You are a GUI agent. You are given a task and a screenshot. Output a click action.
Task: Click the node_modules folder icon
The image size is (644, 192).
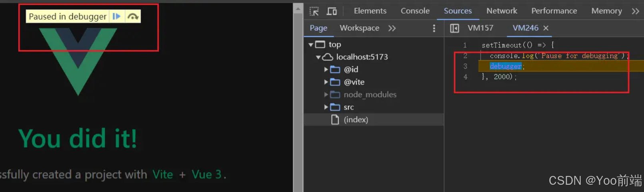point(335,95)
